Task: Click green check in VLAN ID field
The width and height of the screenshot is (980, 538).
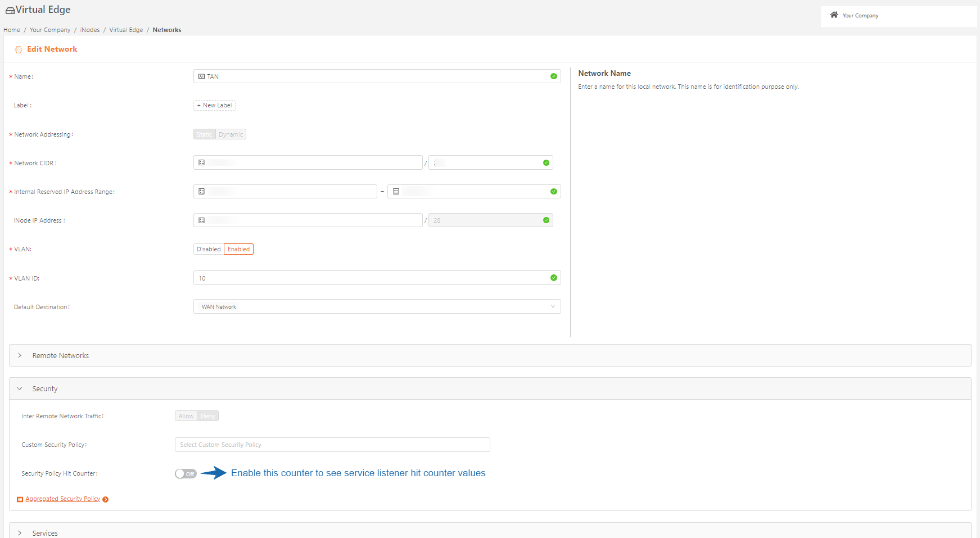Action: point(554,278)
